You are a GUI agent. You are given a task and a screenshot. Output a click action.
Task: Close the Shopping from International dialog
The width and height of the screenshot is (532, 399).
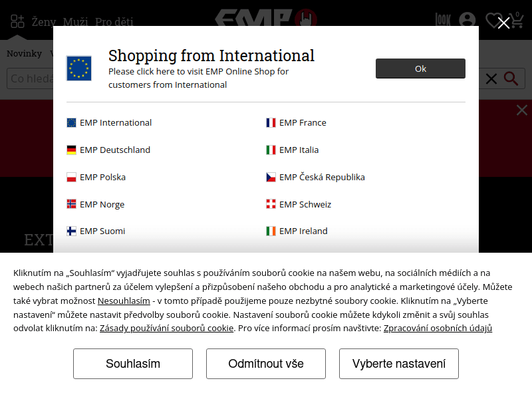(503, 22)
